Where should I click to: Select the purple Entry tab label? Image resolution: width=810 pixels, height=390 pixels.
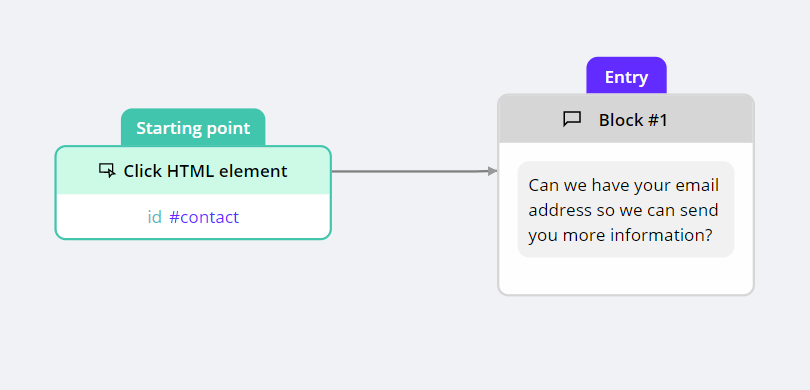[x=626, y=77]
